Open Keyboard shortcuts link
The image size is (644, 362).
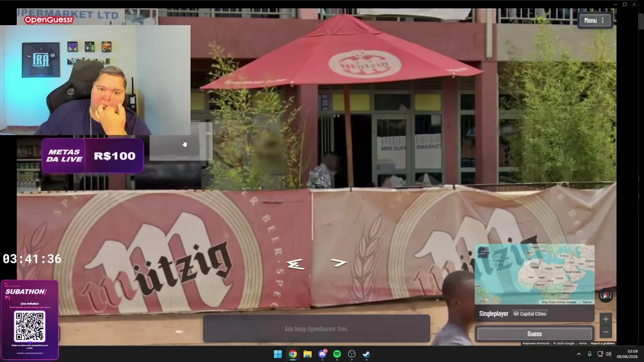(536, 343)
